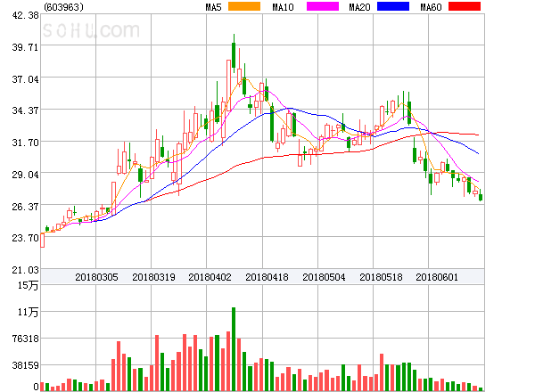Viewport: 535px width, 392px height.
Task: Click the 20180319 date label
Action: [x=153, y=277]
